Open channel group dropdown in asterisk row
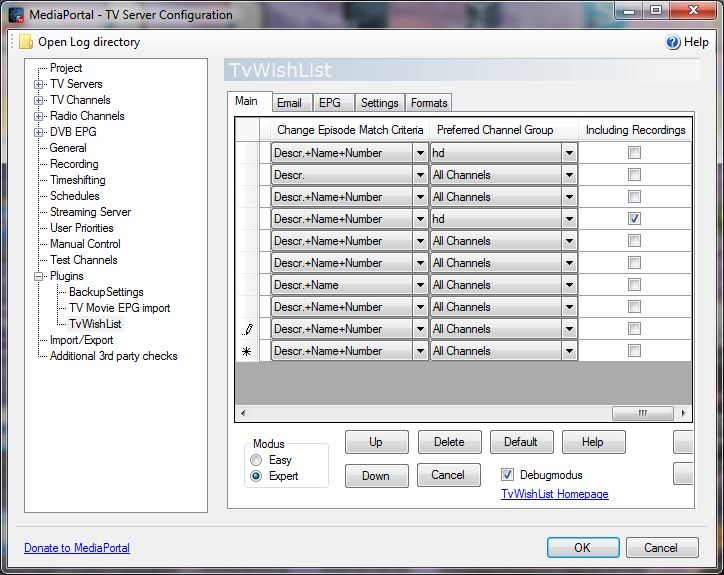Screen dimensions: 724x575 (x=569, y=351)
